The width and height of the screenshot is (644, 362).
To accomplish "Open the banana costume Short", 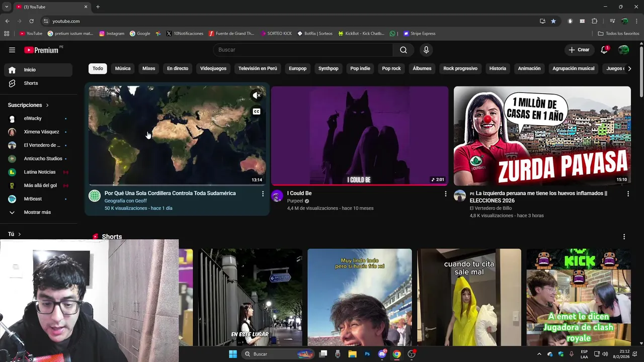I will [x=469, y=297].
